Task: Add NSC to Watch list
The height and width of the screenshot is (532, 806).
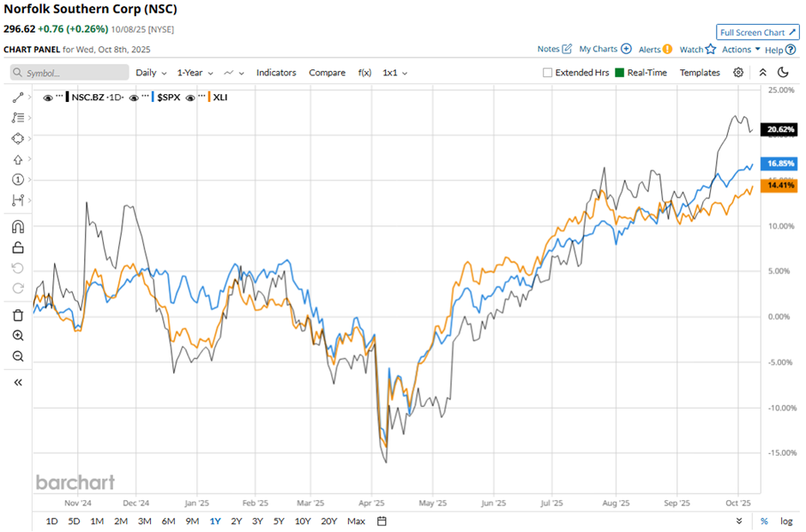Action: [x=698, y=50]
